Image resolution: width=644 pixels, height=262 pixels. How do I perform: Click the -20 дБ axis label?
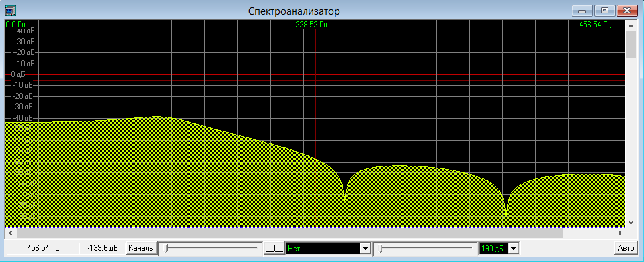23,96
